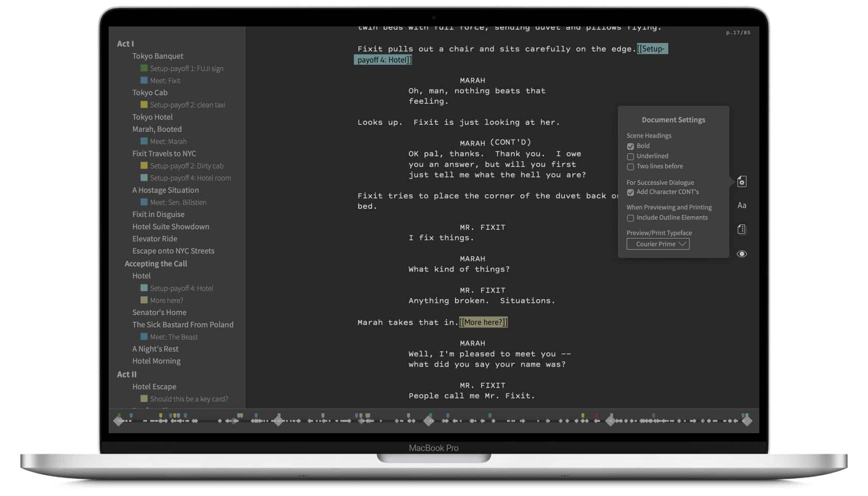Click the p.17/85 page indicator
The width and height of the screenshot is (868, 496).
click(x=738, y=33)
